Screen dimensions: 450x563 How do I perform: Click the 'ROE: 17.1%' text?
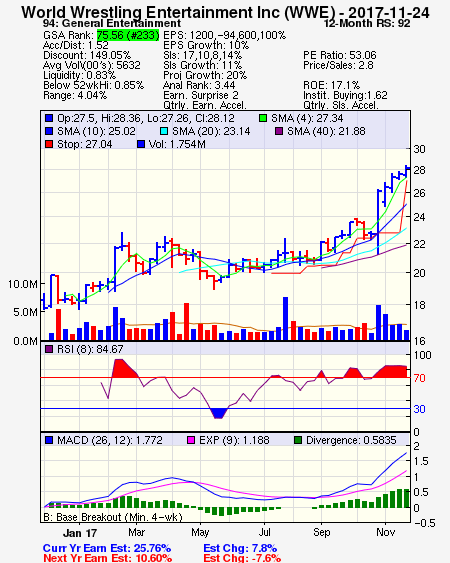(x=331, y=85)
